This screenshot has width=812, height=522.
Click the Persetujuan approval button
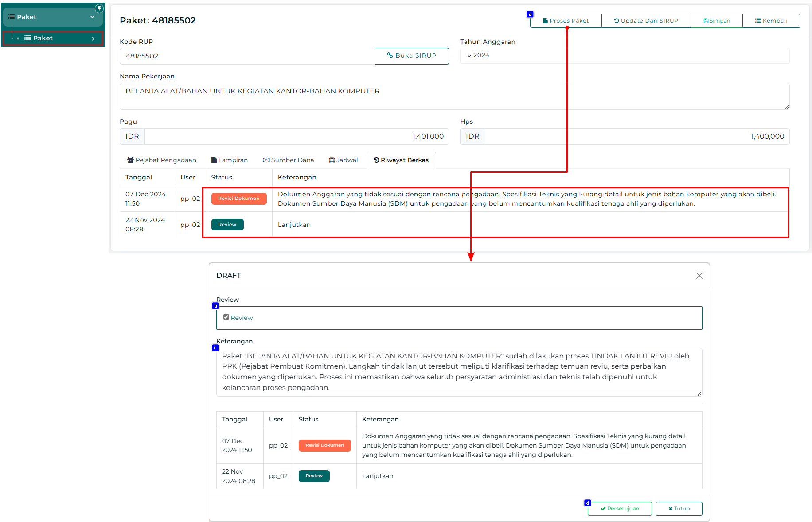tap(620, 509)
